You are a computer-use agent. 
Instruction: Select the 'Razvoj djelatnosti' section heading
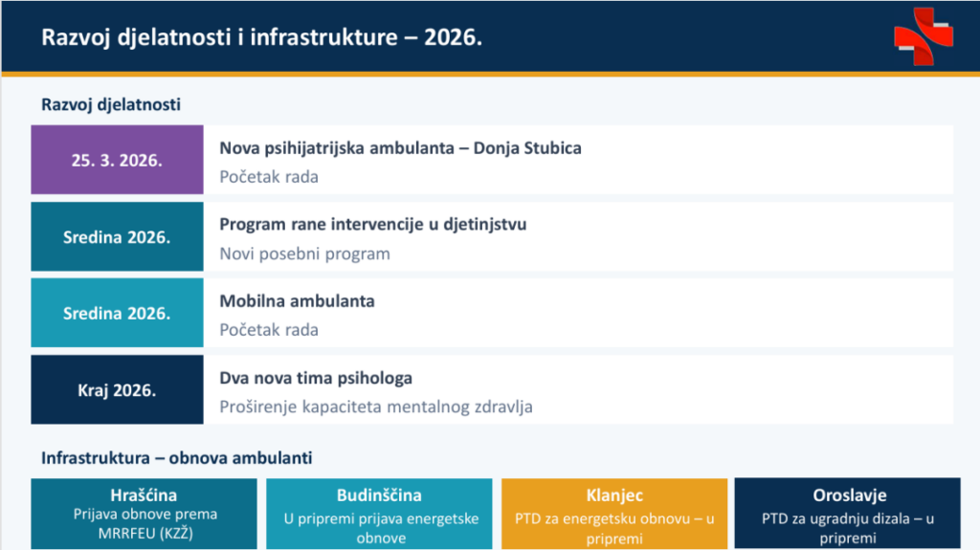point(111,104)
